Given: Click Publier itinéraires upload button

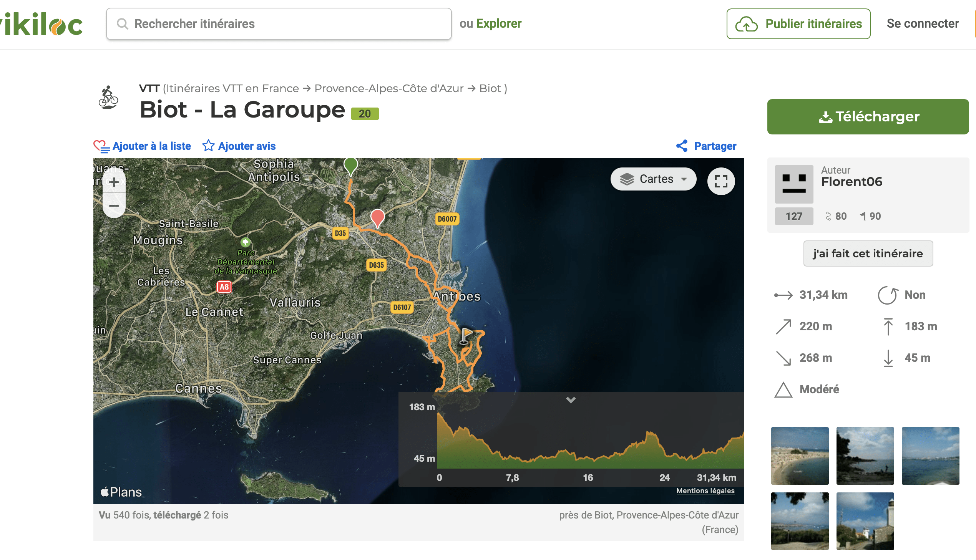Looking at the screenshot, I should 798,24.
